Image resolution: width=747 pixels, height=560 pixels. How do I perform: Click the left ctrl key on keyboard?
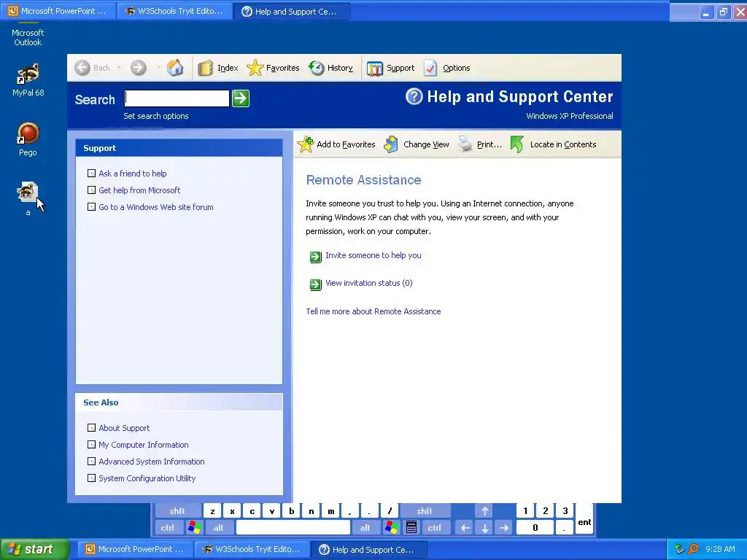(167, 528)
